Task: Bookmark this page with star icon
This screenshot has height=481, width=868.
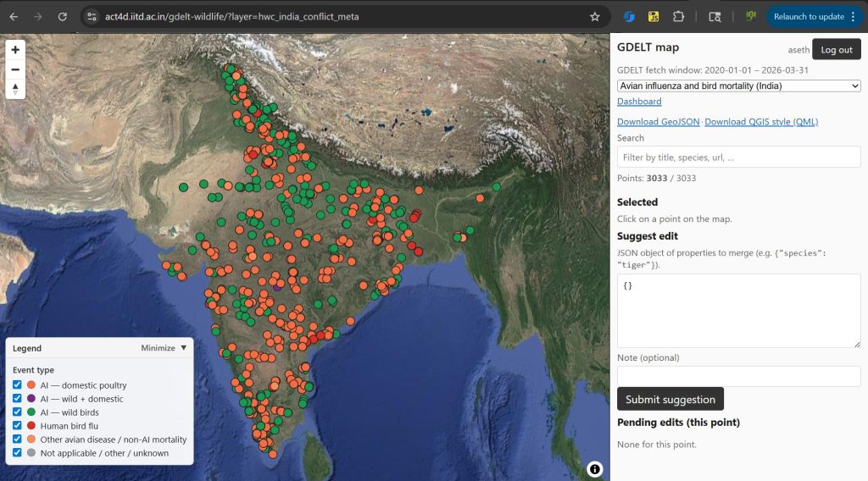Action: pyautogui.click(x=595, y=17)
